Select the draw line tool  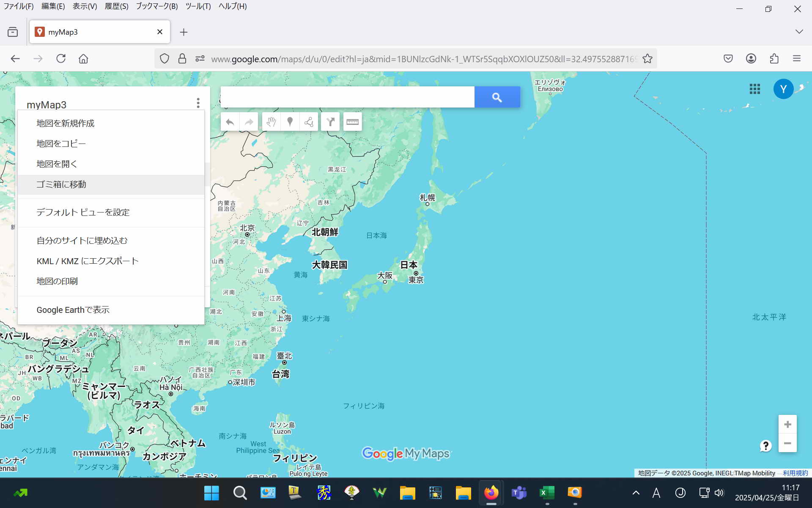pyautogui.click(x=309, y=122)
